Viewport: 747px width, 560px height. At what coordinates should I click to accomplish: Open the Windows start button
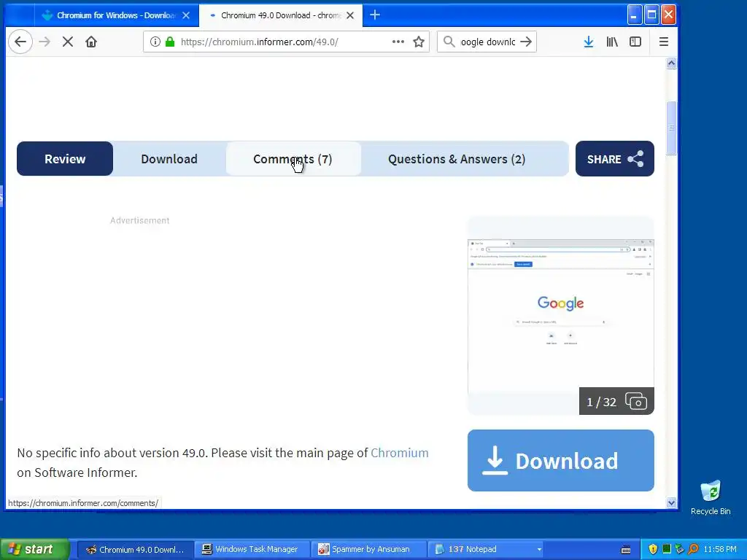[x=35, y=549]
